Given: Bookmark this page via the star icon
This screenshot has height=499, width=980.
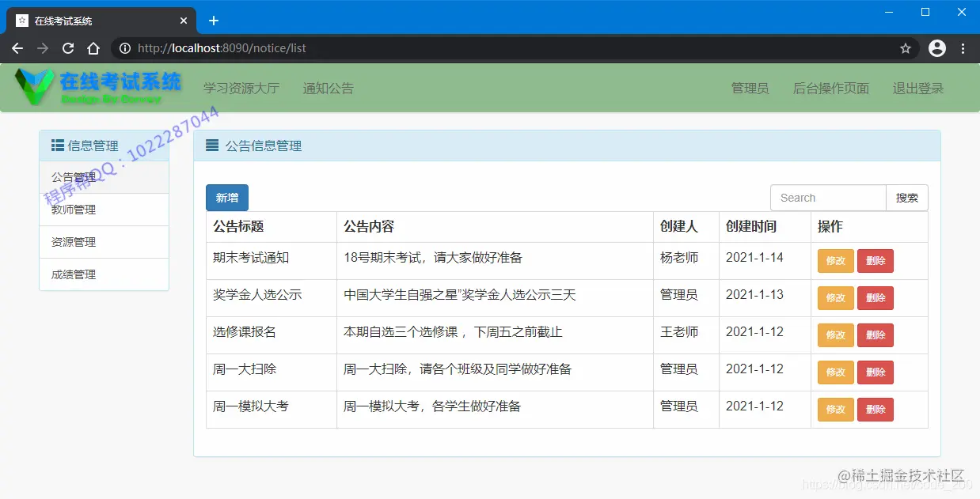Looking at the screenshot, I should tap(906, 48).
